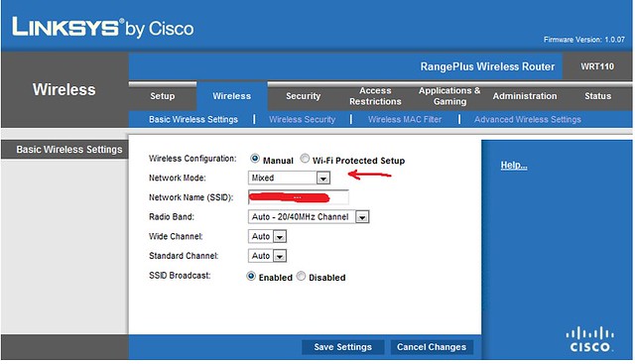
Task: Open the Wide Channel dropdown
Action: pyautogui.click(x=267, y=236)
